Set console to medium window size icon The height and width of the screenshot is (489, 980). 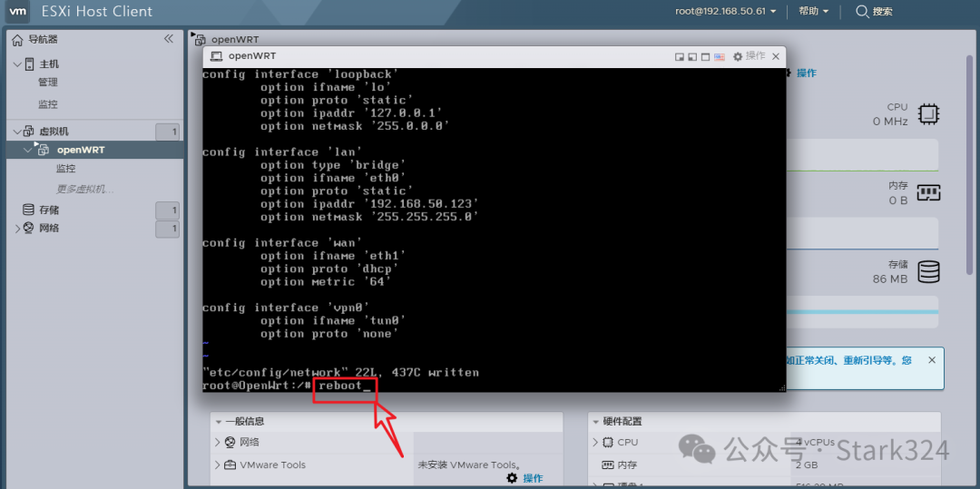click(x=691, y=57)
